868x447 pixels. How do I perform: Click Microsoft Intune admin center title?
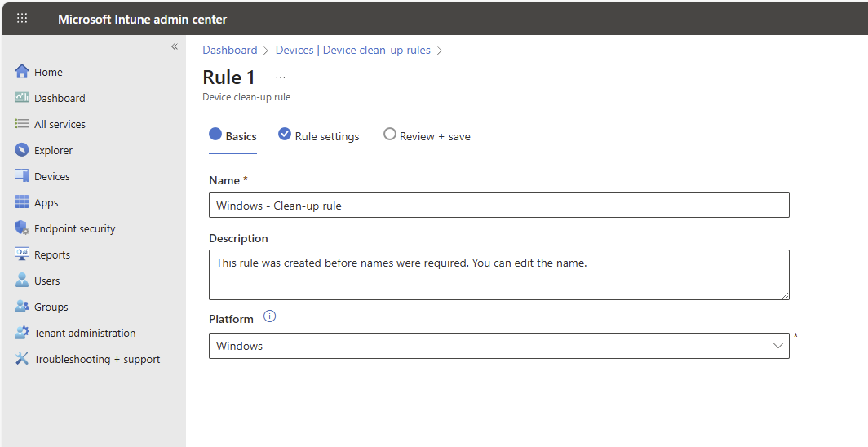pyautogui.click(x=142, y=20)
